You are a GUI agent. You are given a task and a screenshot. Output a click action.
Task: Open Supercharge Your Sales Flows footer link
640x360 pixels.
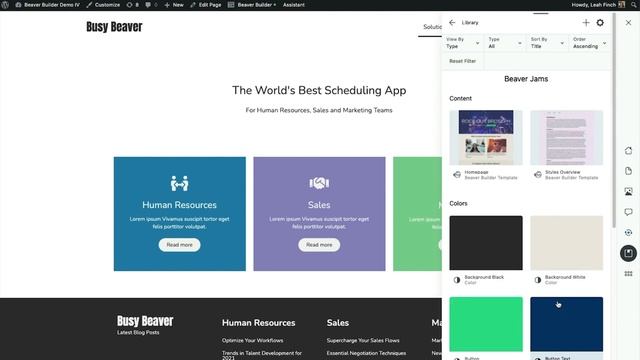(x=363, y=340)
